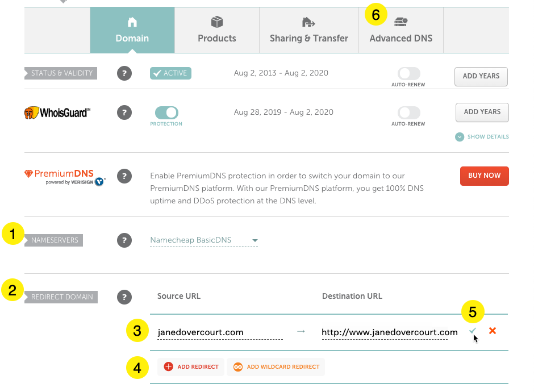
Task: Switch to the Products tab
Action: pyautogui.click(x=217, y=30)
